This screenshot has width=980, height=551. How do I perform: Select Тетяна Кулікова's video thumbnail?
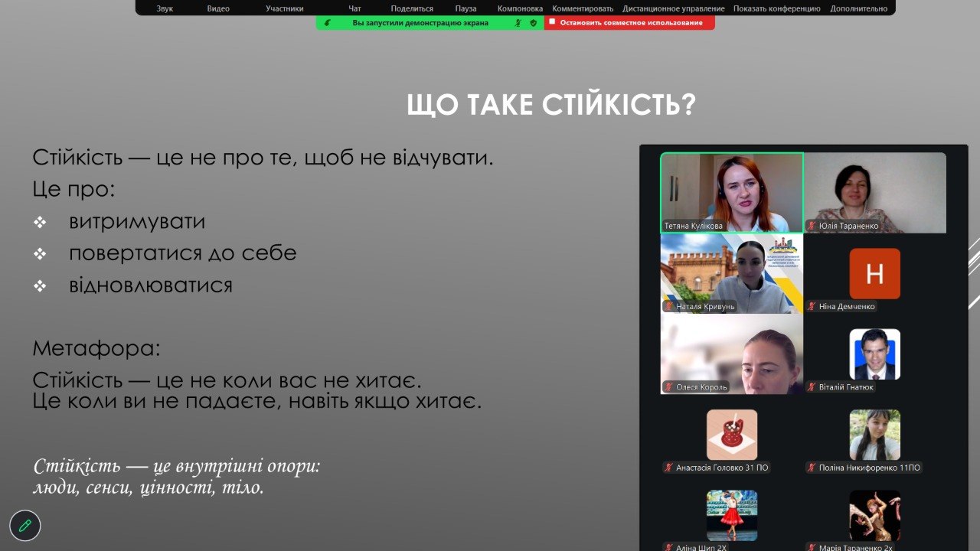tap(731, 191)
